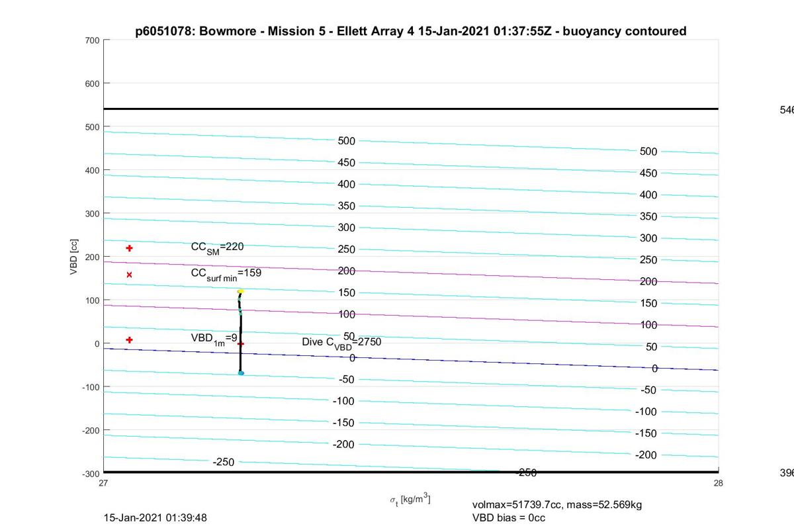Image resolution: width=794 pixels, height=532 pixels.
Task: Click the y-axis tick label 300
Action: (92, 214)
